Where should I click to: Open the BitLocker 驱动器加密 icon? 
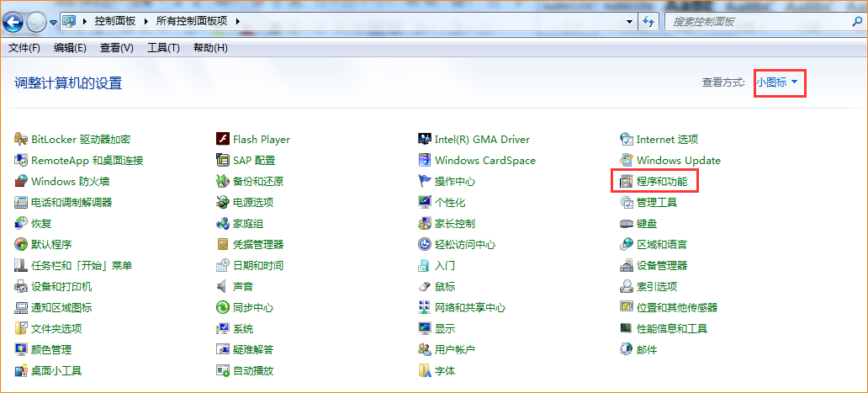coord(21,140)
